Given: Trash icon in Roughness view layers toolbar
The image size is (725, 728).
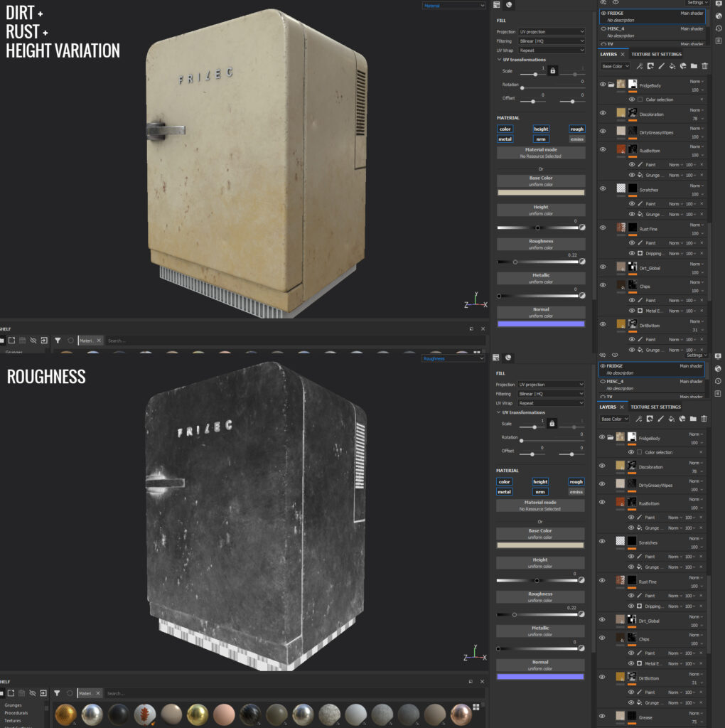Looking at the screenshot, I should pyautogui.click(x=704, y=419).
